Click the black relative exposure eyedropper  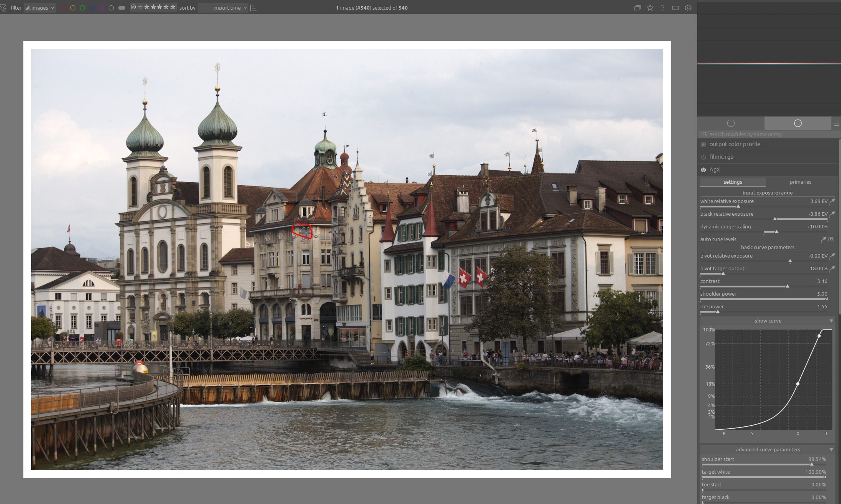click(x=832, y=214)
